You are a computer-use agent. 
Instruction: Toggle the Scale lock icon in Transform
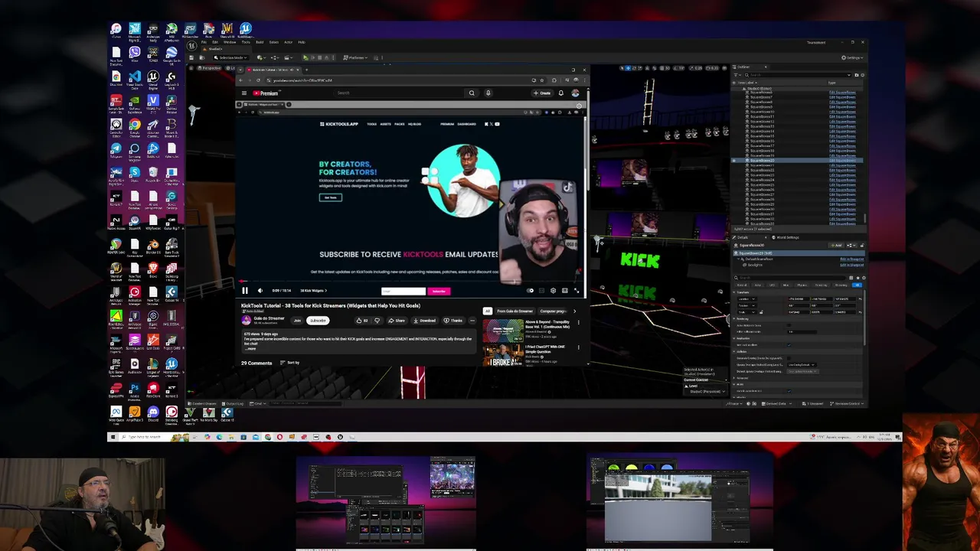pyautogui.click(x=761, y=312)
